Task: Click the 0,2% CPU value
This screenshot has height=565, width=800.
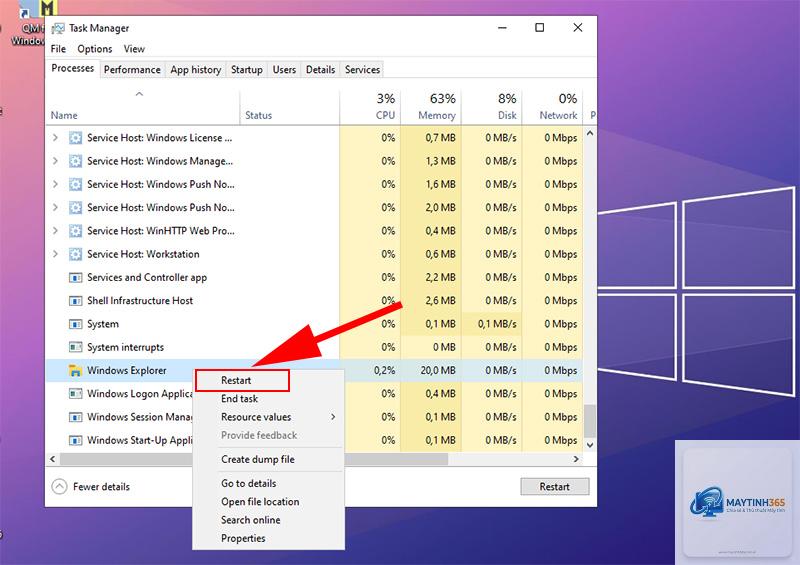Action: coord(385,371)
